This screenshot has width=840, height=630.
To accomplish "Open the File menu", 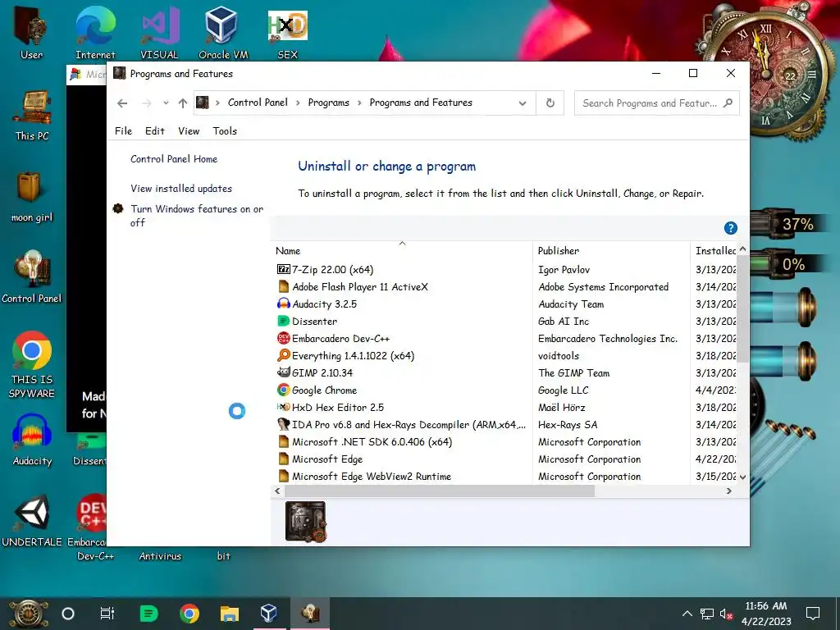I will coord(123,130).
